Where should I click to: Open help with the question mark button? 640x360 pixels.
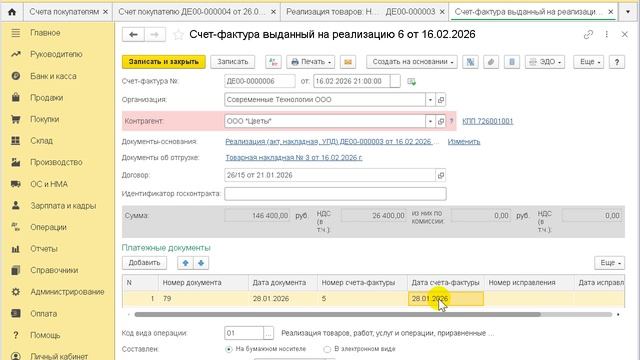coord(617,62)
